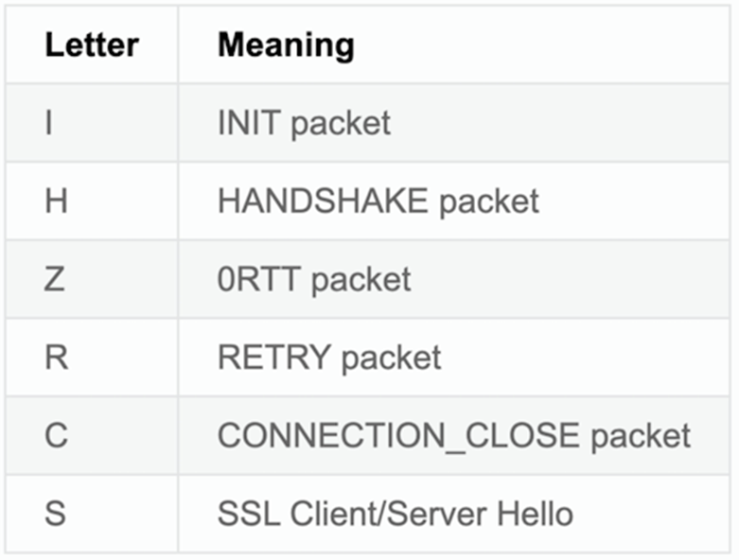Image resolution: width=739 pixels, height=560 pixels.
Task: Click the Meaning column header
Action: click(x=286, y=45)
